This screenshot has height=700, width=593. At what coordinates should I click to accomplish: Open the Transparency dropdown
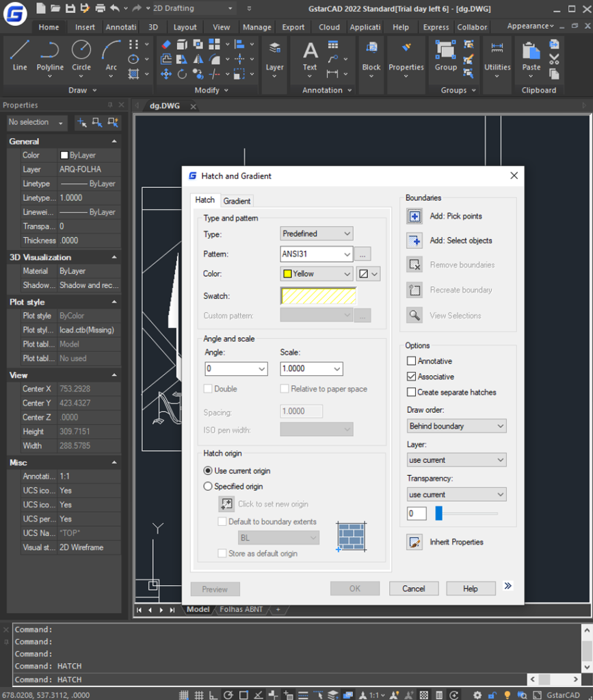click(456, 495)
